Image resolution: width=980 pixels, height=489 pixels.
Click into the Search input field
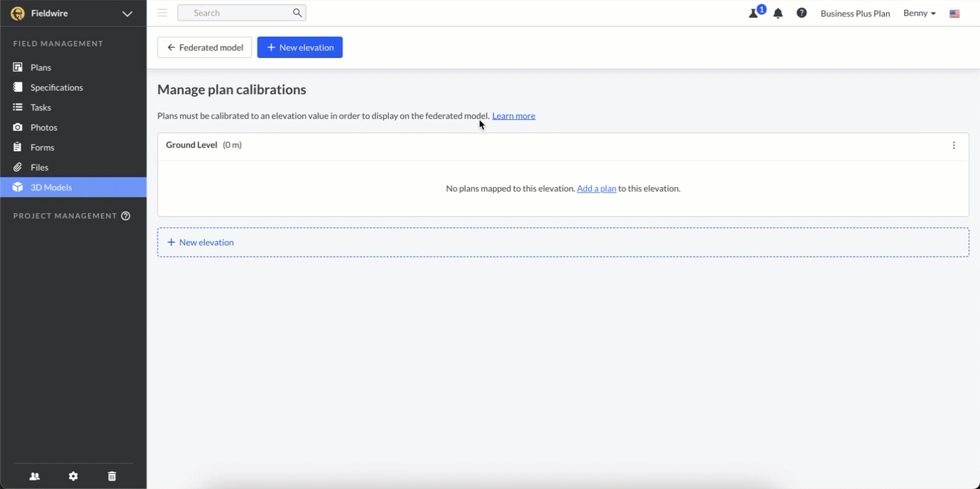[x=237, y=13]
